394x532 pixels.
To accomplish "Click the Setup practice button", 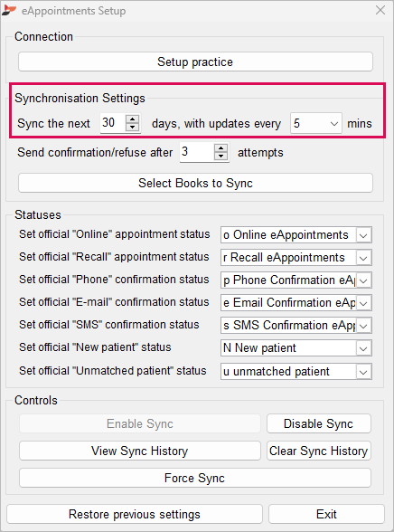I will coord(195,62).
